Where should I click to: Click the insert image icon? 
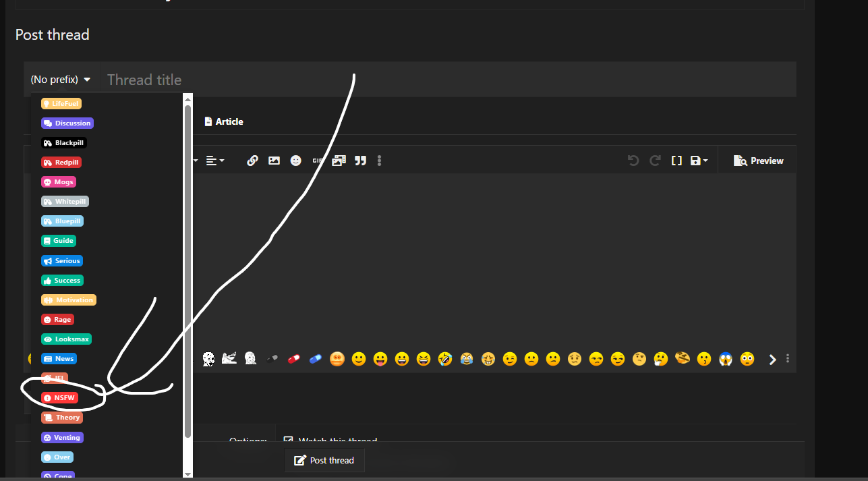pos(274,161)
